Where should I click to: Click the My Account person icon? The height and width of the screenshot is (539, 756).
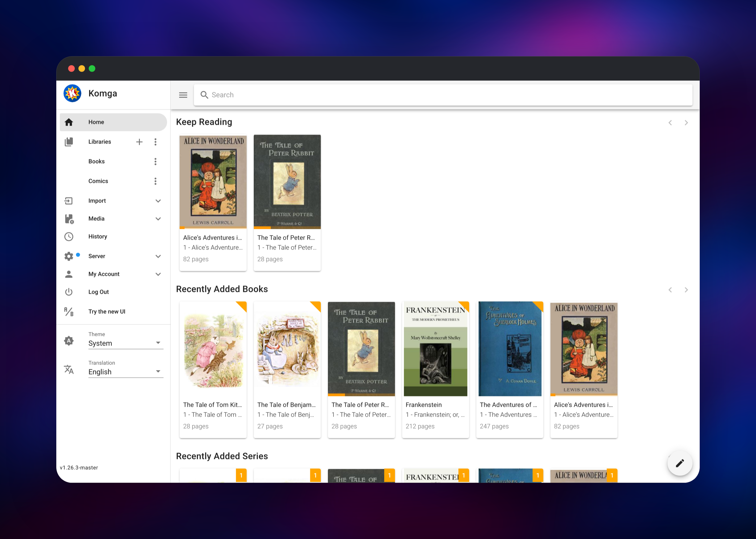pos(69,274)
